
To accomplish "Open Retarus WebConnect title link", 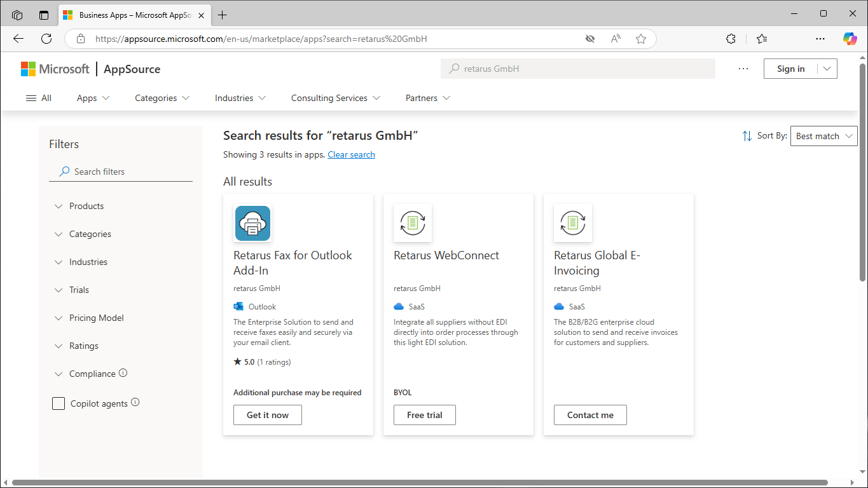I will [446, 255].
